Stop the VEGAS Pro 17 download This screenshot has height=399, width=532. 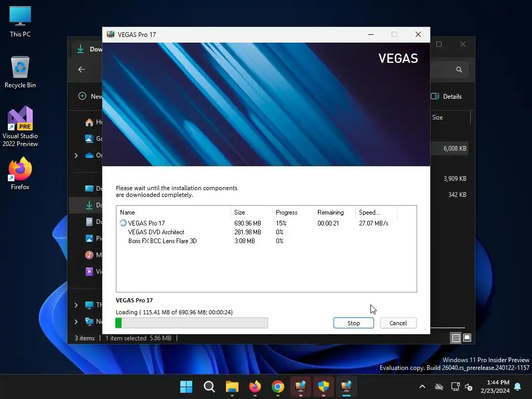point(353,323)
